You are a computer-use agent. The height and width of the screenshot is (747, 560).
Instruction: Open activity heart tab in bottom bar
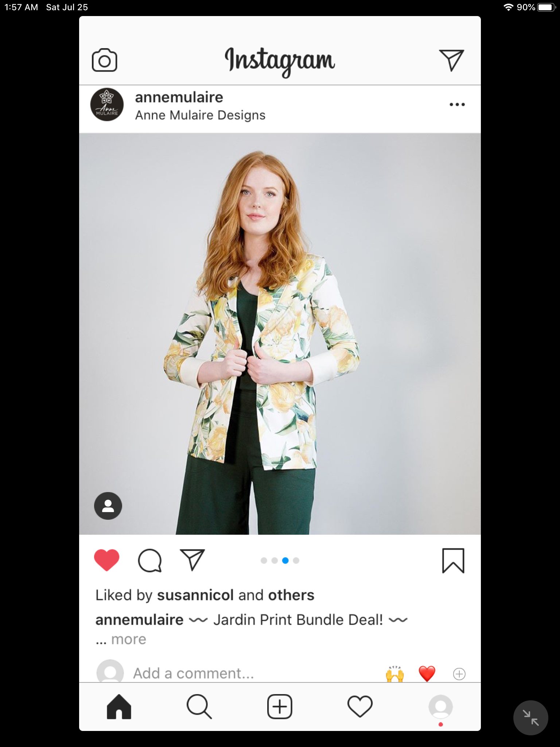click(x=360, y=707)
